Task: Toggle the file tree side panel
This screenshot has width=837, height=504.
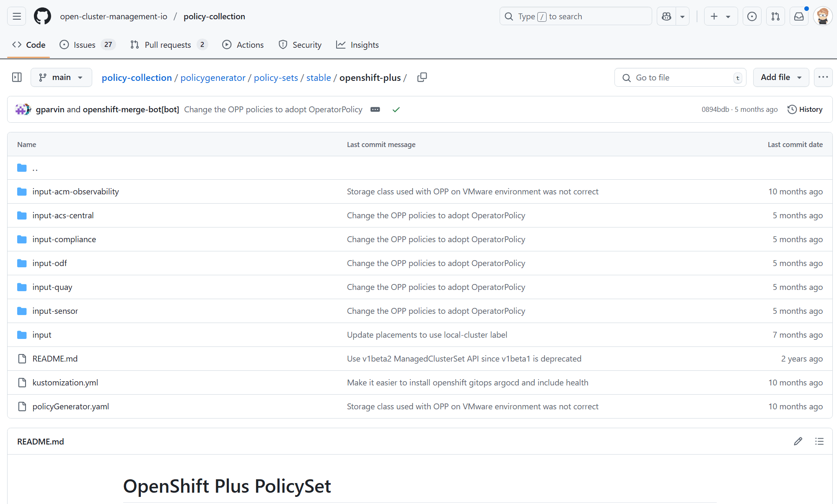Action: (17, 78)
